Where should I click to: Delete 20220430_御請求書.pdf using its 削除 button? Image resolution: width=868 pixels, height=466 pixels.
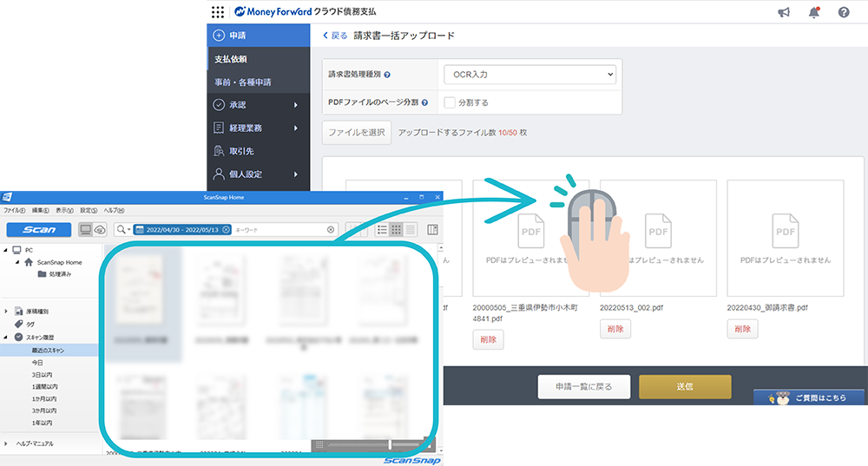click(742, 329)
